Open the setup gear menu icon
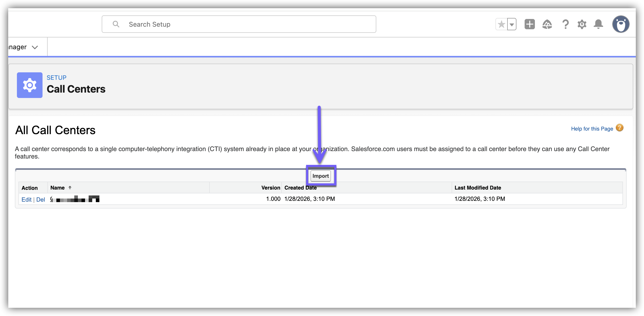This screenshot has width=644, height=316. tap(582, 24)
